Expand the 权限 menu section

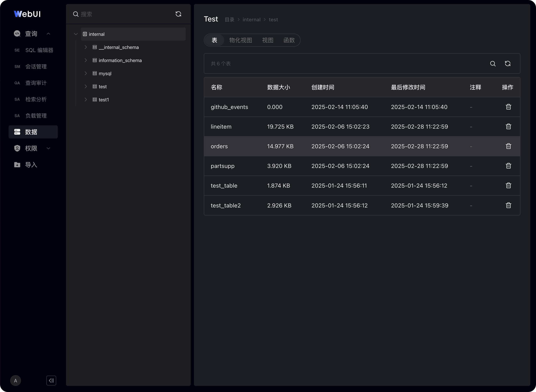[48, 148]
